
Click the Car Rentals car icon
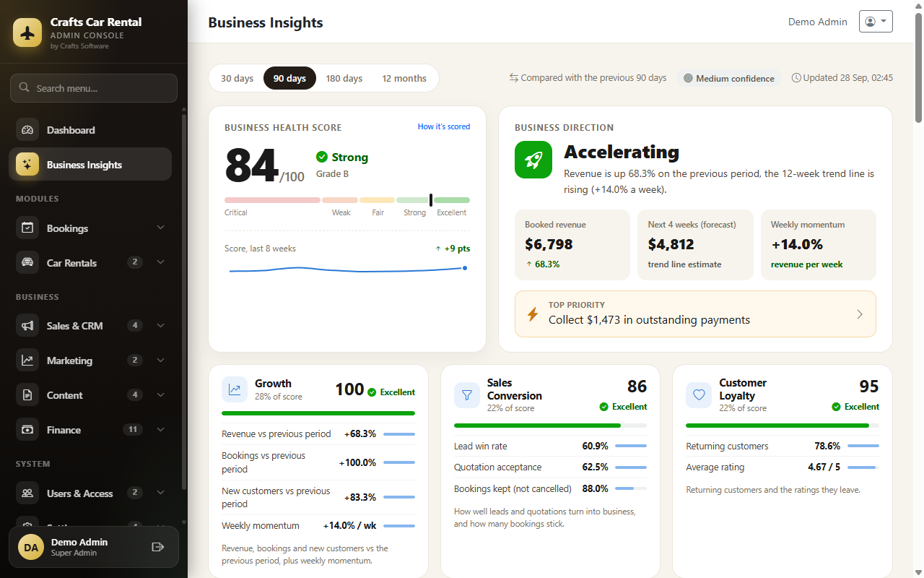pyautogui.click(x=27, y=263)
